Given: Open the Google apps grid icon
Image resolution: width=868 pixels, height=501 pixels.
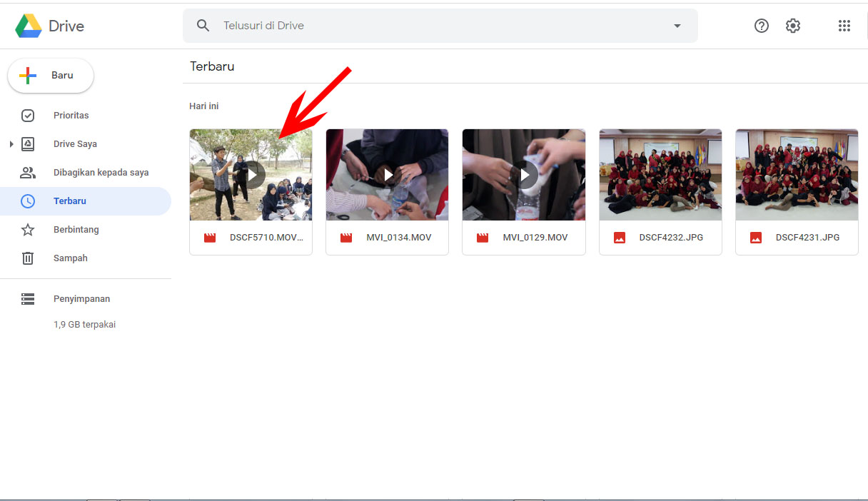Looking at the screenshot, I should [844, 26].
